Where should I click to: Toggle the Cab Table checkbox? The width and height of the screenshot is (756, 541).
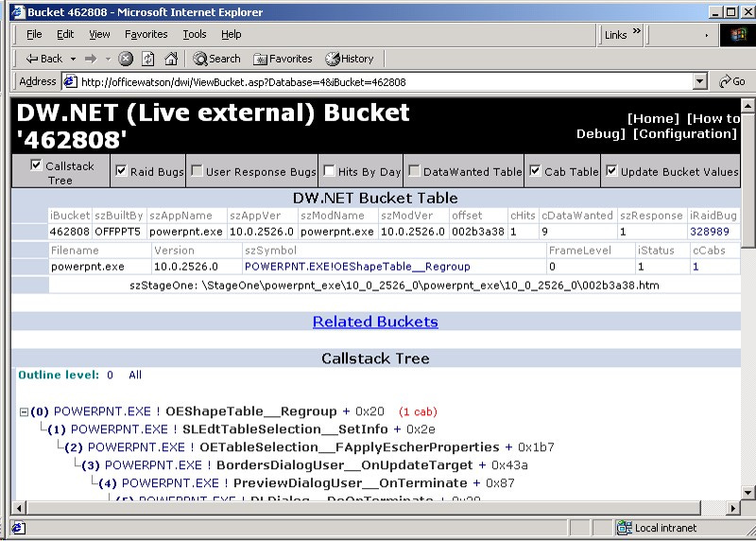pos(535,170)
